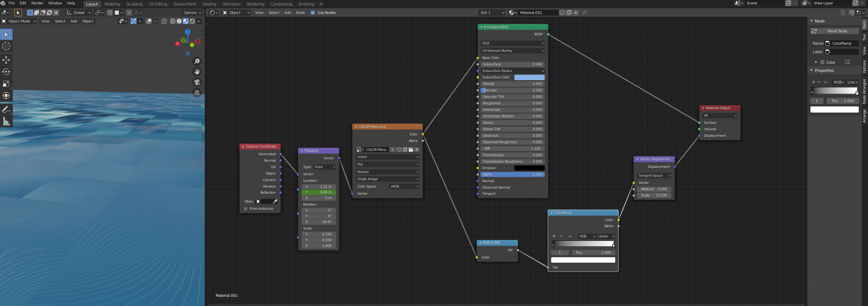Click the Name field containing ColorRamp

(842, 43)
